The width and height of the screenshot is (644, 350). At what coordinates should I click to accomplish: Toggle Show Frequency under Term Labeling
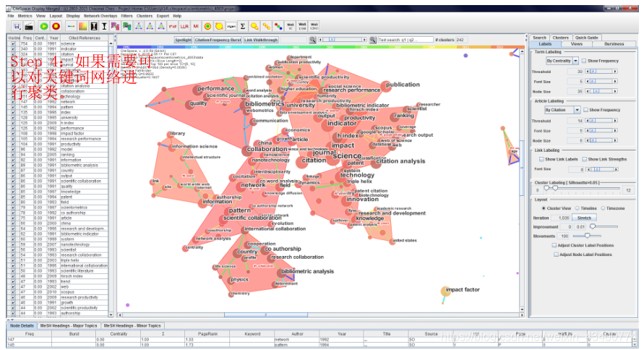[584, 61]
